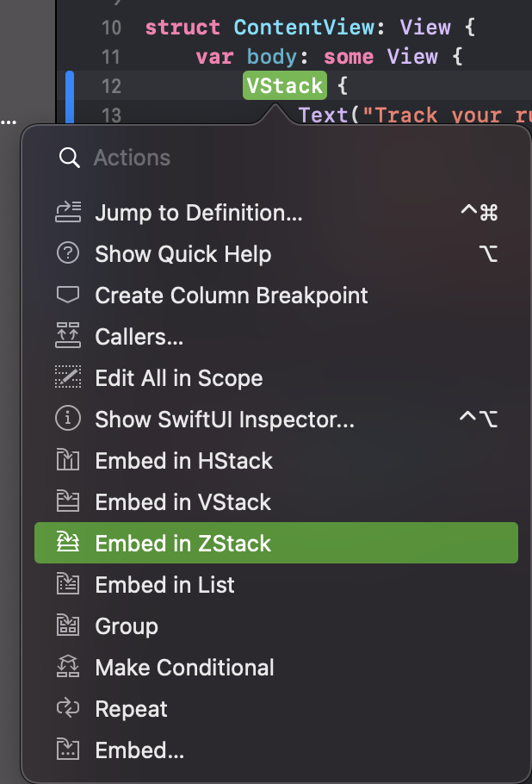Click the Edit All in Scope icon

68,378
